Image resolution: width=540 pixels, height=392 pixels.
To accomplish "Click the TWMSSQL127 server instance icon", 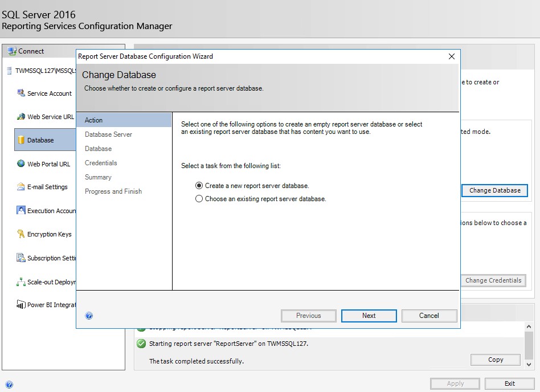I will pos(9,71).
